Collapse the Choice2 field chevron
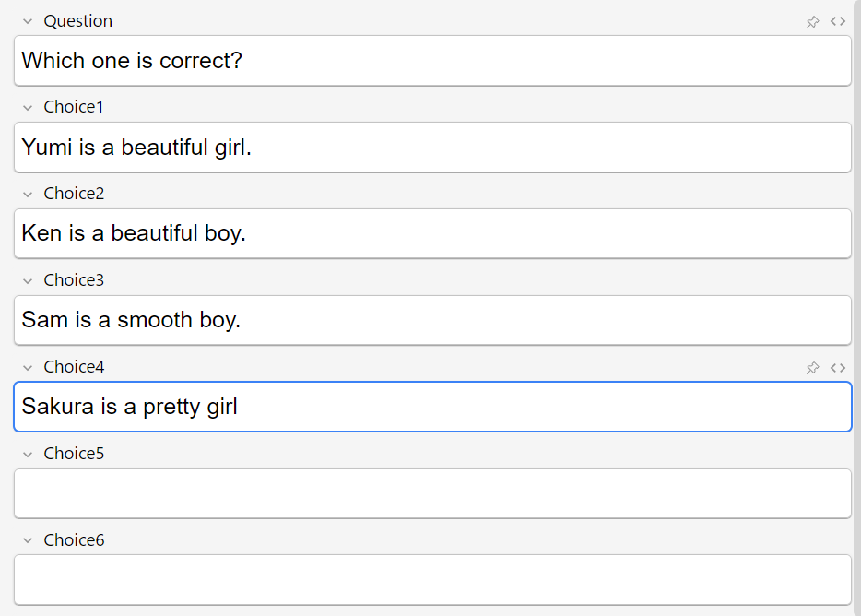 pos(28,195)
